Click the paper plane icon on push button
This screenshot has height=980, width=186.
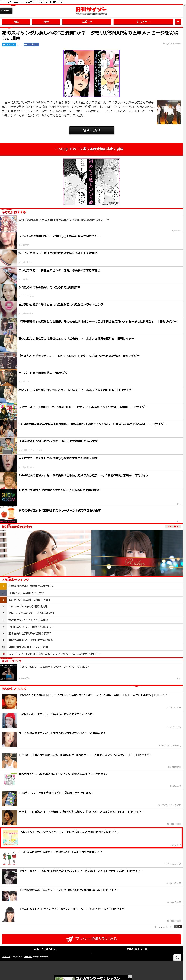[69, 939]
